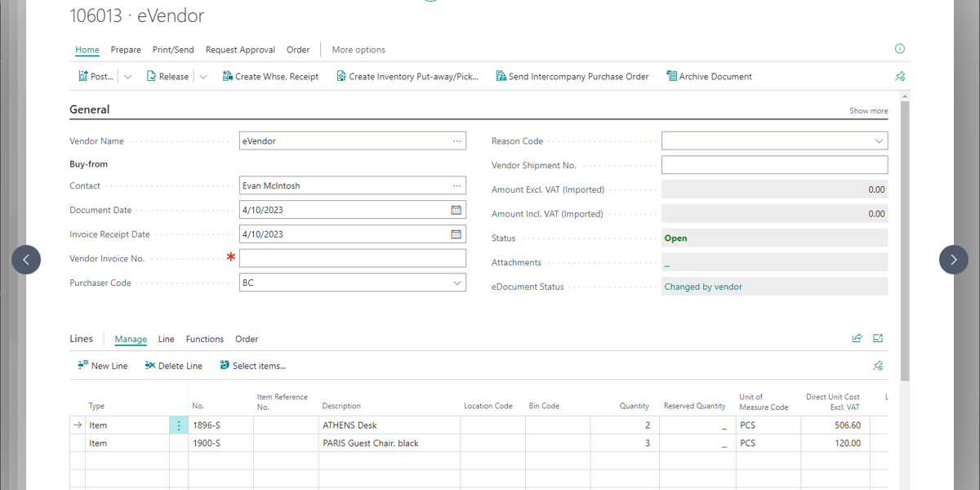The height and width of the screenshot is (490, 980).
Task: Switch to the Prepare tab
Action: click(x=126, y=50)
